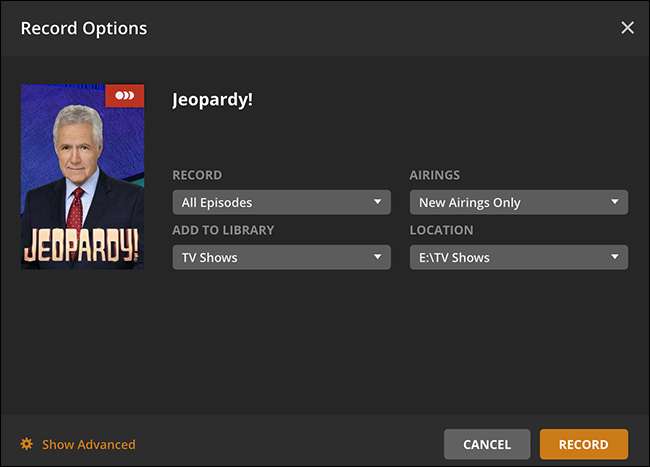Click the Record Options dialog heading
This screenshot has width=650, height=467.
pos(84,28)
